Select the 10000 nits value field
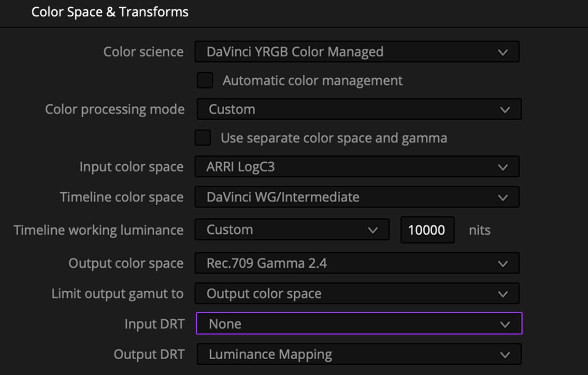 (x=427, y=229)
